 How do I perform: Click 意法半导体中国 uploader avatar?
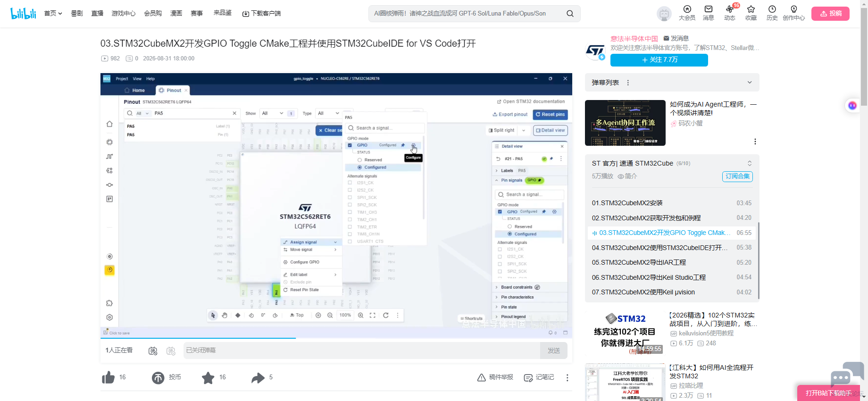595,51
